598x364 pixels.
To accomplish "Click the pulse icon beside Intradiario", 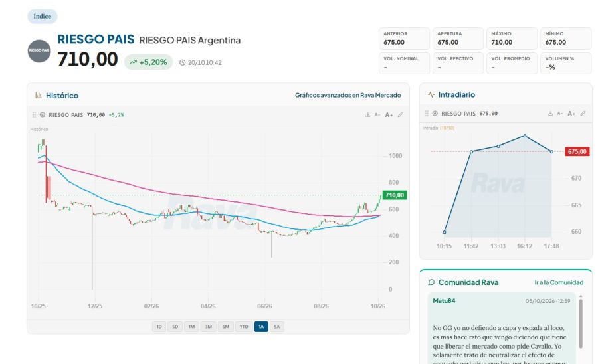I will tap(431, 94).
